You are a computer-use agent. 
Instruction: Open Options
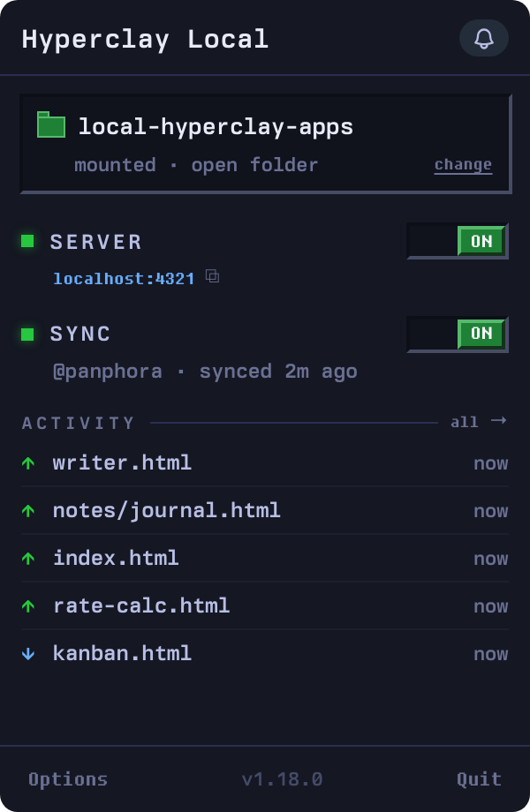click(x=68, y=779)
